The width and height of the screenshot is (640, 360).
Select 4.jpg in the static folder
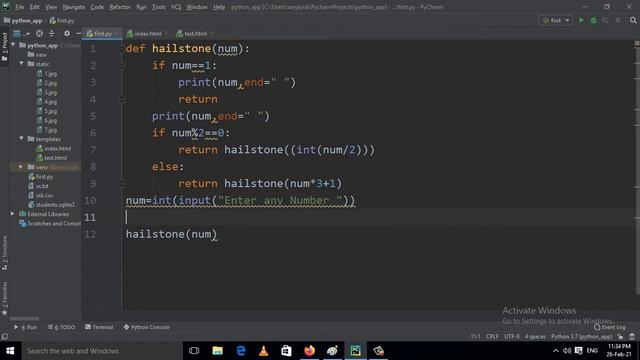point(47,102)
